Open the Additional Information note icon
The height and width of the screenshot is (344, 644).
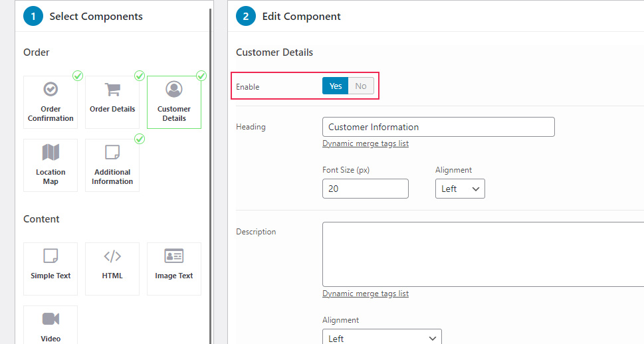pyautogui.click(x=112, y=152)
